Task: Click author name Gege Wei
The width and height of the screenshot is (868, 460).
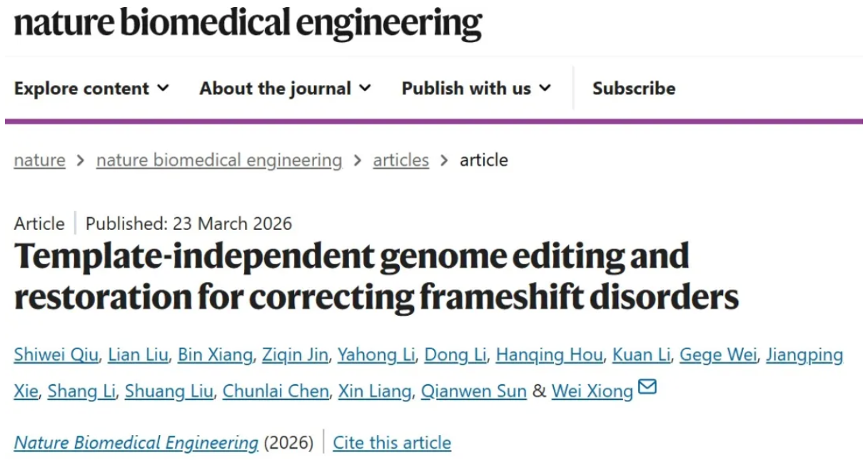Action: pos(717,355)
